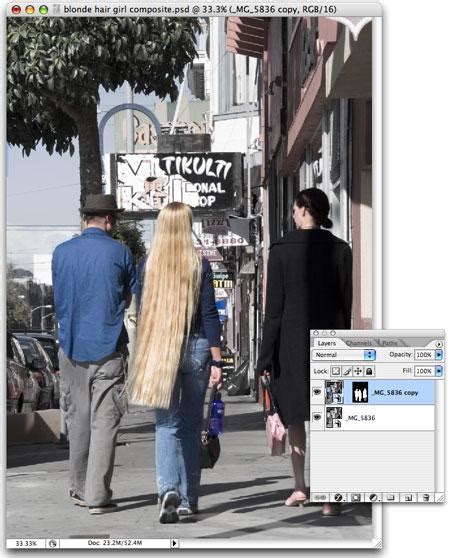Hide the _MG_5836 copy layer eye
This screenshot has height=558, width=450.
click(x=317, y=392)
